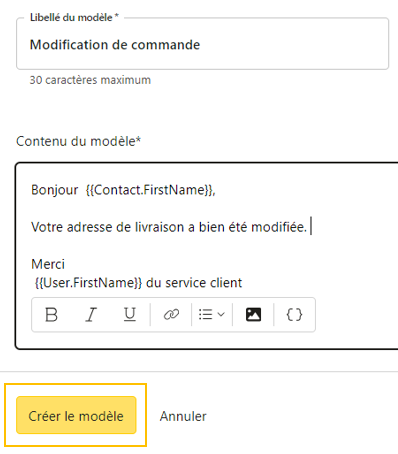Viewport: 398px width, 454px height.
Task: Place cursor in the word Merci
Action: click(x=48, y=264)
